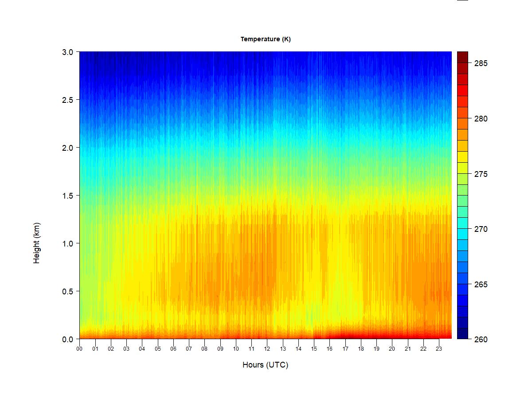Click the 265 colorbar label
This screenshot has width=532, height=399.
(x=481, y=285)
